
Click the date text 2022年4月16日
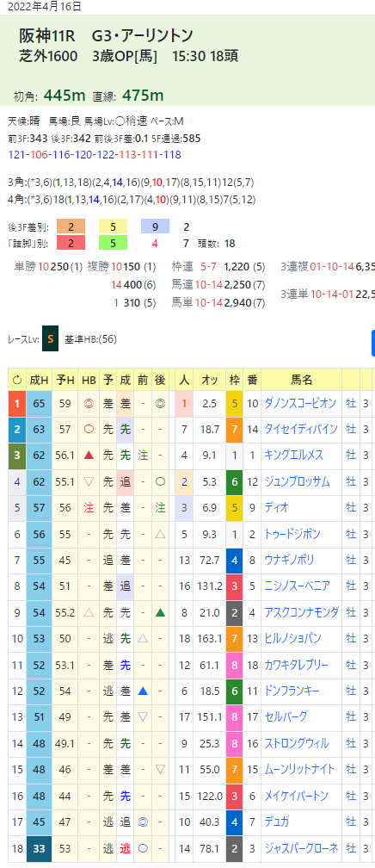(42, 7)
